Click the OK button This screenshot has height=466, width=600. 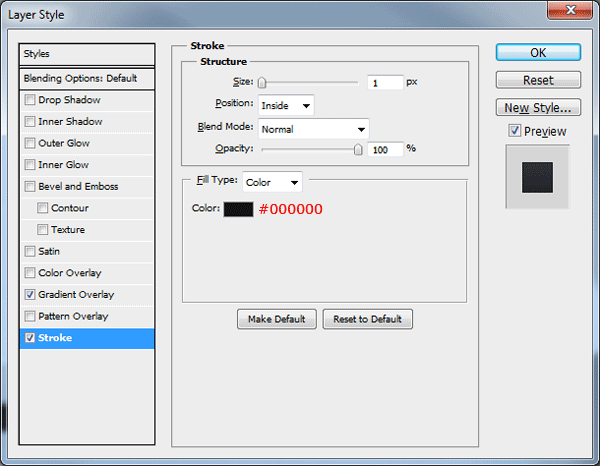coord(538,52)
